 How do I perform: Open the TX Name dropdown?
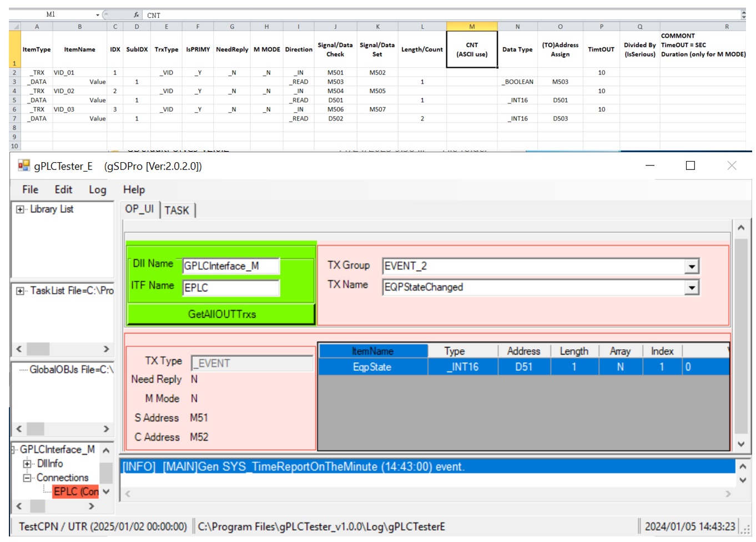click(x=692, y=288)
